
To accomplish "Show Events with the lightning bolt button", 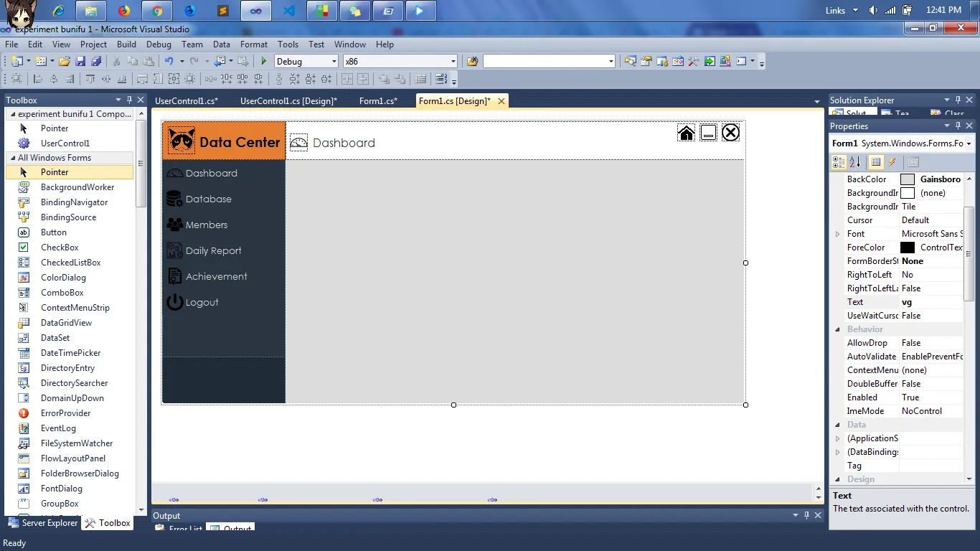I will 892,162.
